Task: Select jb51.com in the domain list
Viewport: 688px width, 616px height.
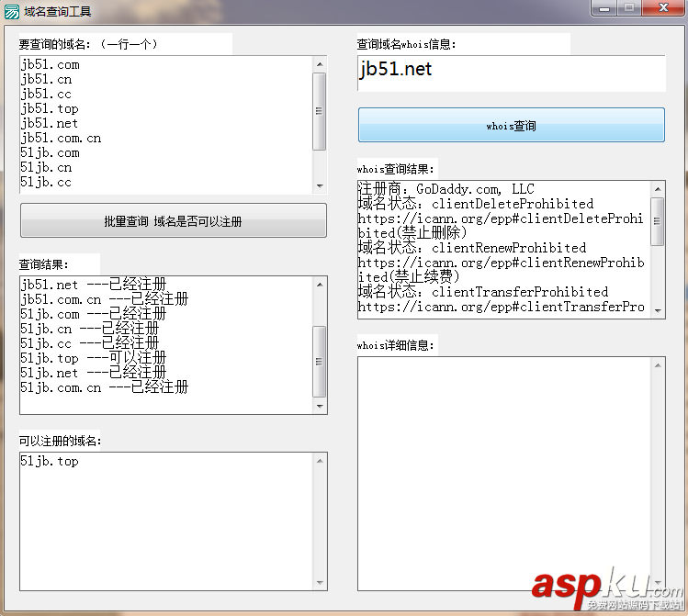Action: tap(50, 65)
